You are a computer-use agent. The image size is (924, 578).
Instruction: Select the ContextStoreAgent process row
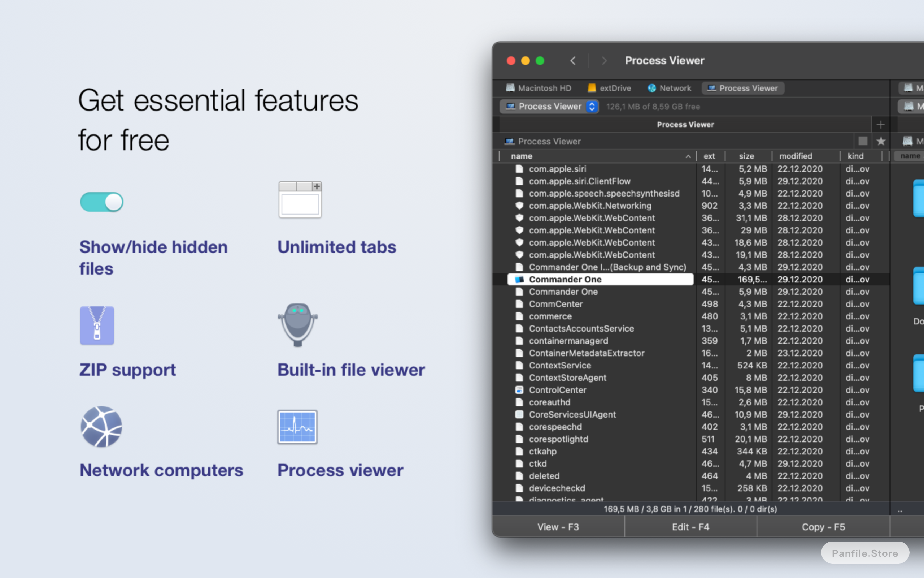[691, 378]
